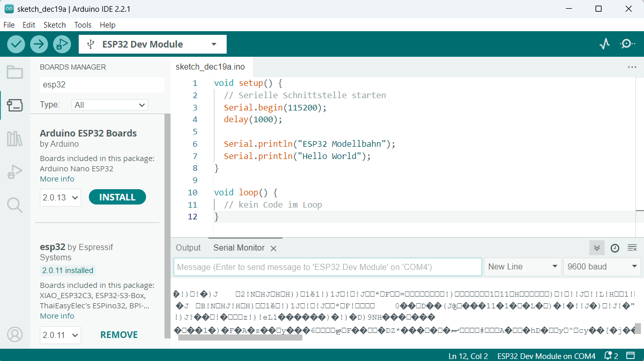Click the 'Hello World' println line
The width and height of the screenshot is (644, 361).
point(297,156)
